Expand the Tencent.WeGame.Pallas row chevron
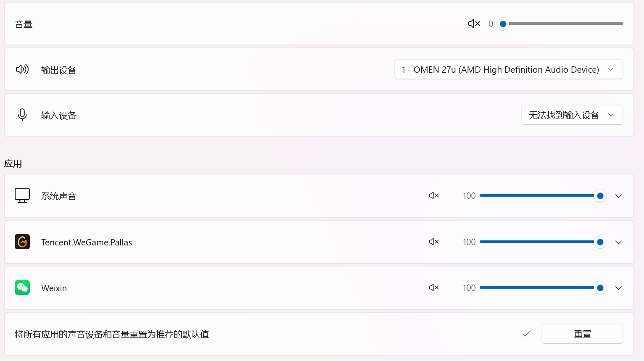Viewport: 644px width, 361px height. pos(618,242)
